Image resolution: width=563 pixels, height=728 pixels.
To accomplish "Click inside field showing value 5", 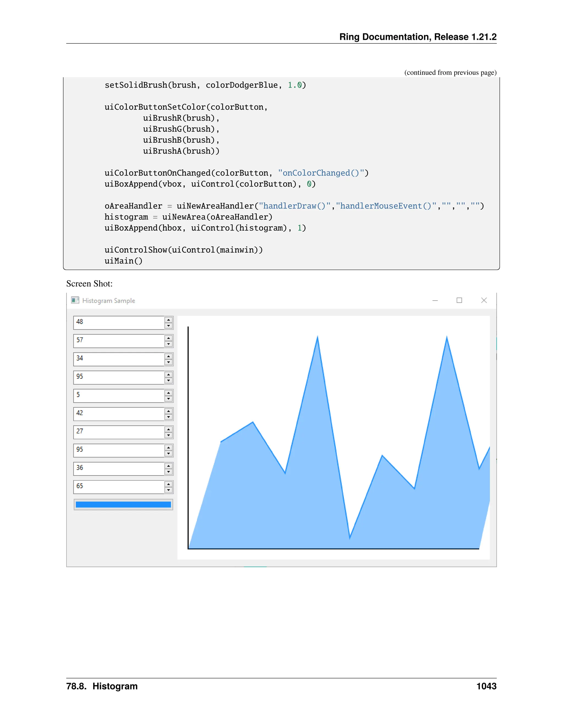I will (x=118, y=396).
